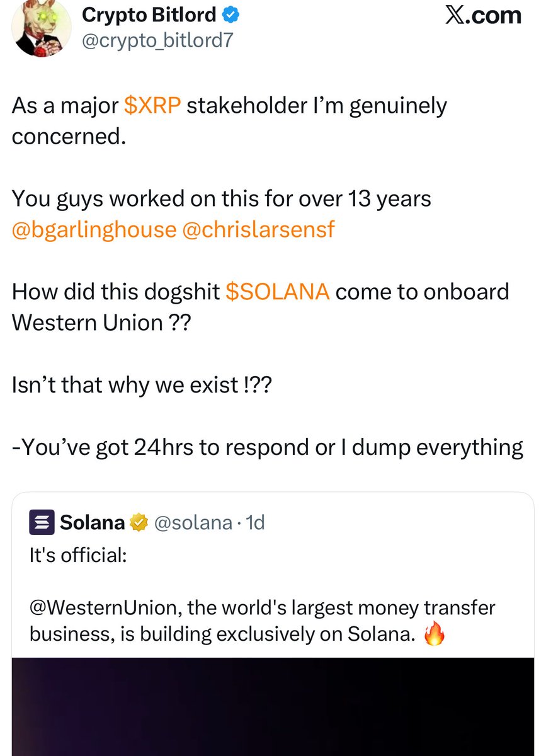This screenshot has height=756, width=546.
Task: Click the 1d timestamp on the quoted tweet
Action: coord(254,523)
